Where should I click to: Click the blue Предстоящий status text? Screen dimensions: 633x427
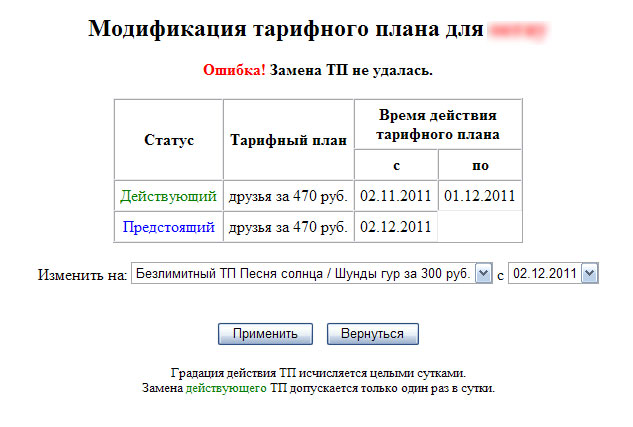168,227
